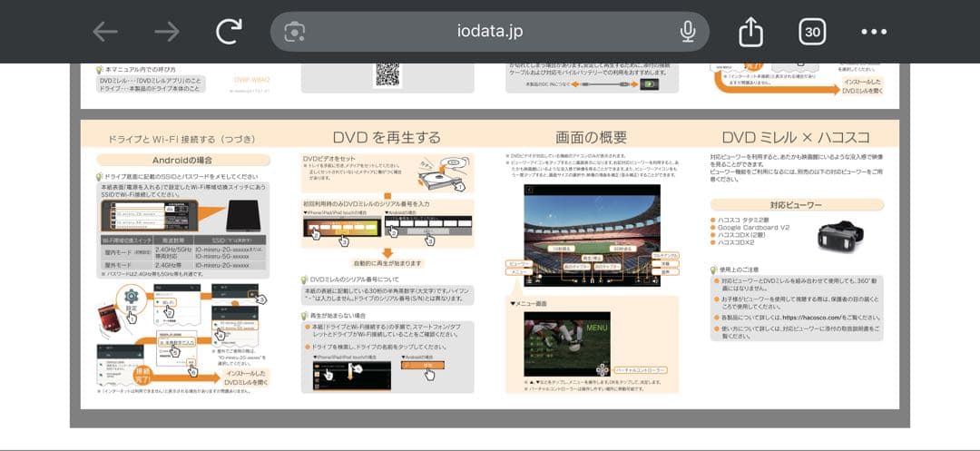Tap the stadium screen overview image

pyautogui.click(x=592, y=236)
